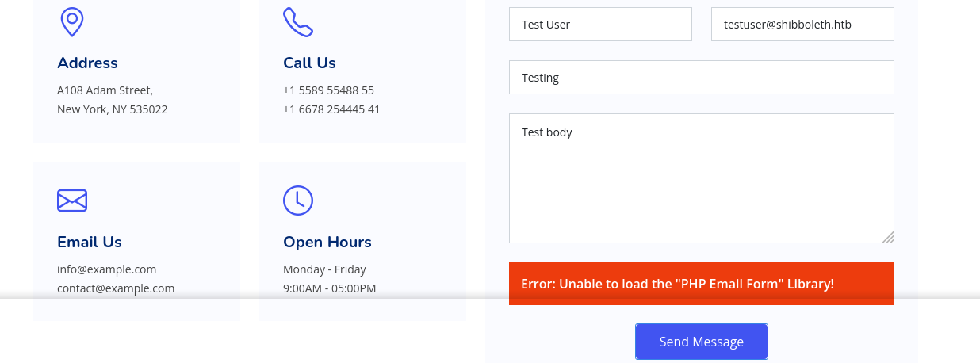This screenshot has height=363, width=980.
Task: Click the email field with testuser@shibboleth.htb
Action: (802, 25)
